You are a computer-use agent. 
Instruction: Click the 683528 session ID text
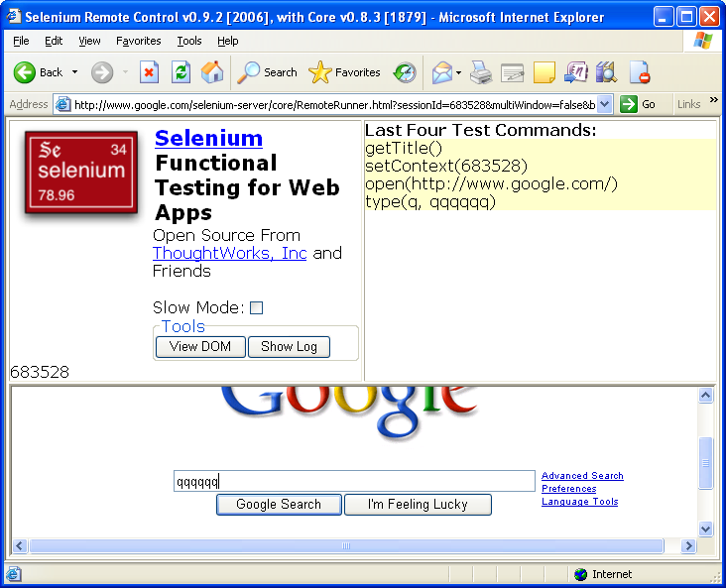point(40,372)
